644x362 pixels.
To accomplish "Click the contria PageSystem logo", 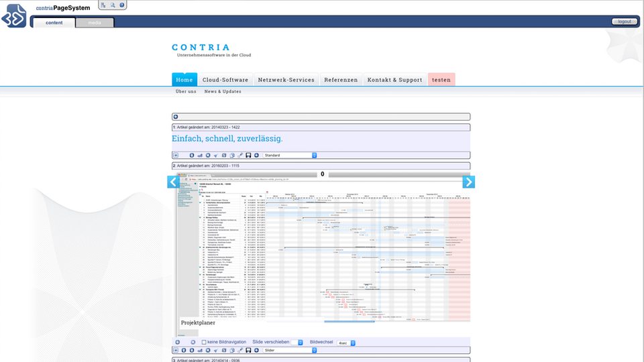I will (x=14, y=15).
